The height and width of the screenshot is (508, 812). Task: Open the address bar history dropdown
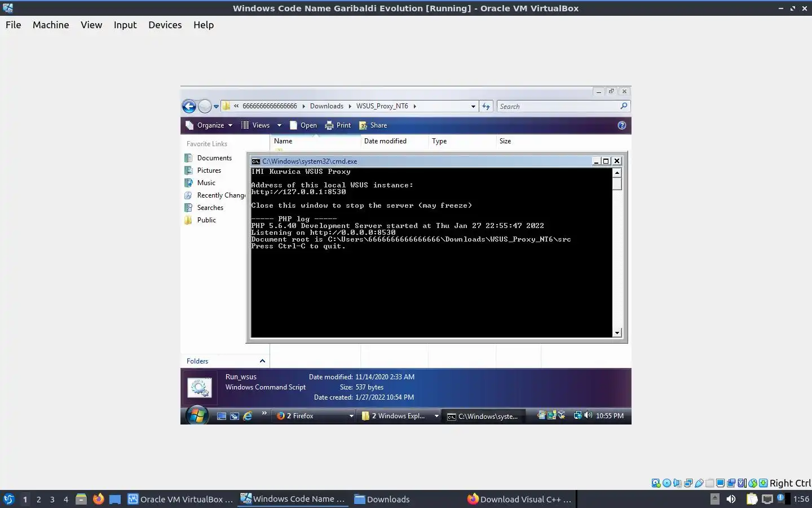(473, 106)
